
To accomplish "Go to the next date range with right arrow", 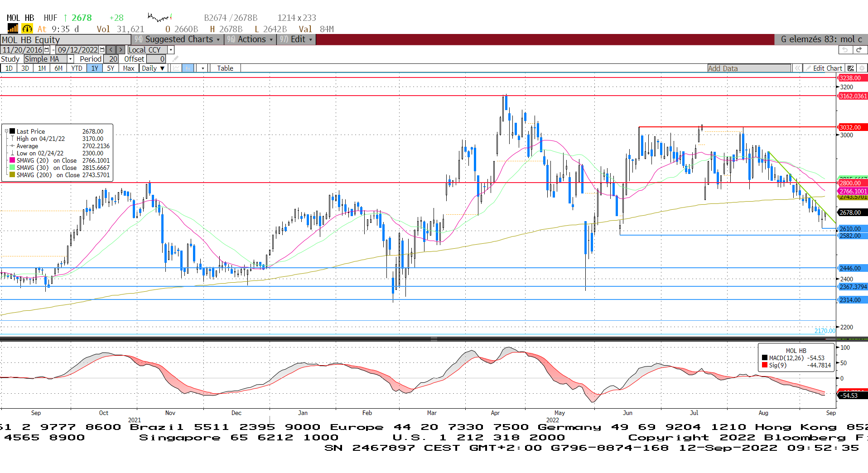I will click(x=121, y=50).
